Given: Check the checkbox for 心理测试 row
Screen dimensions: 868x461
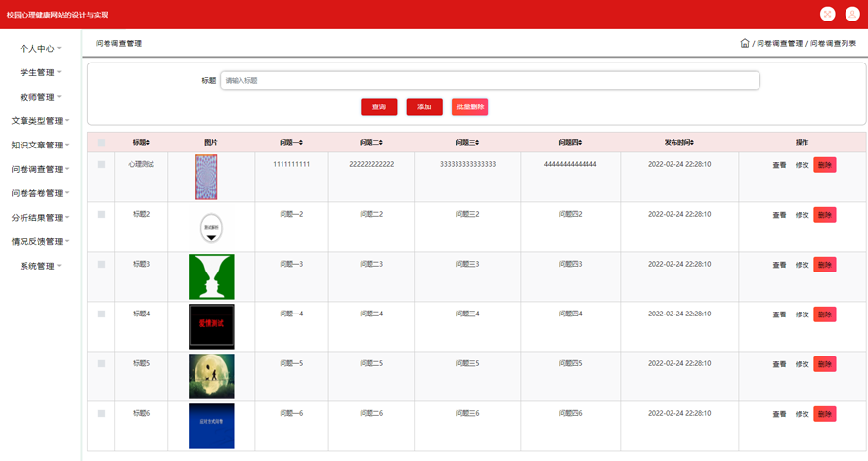Looking at the screenshot, I should click(101, 165).
